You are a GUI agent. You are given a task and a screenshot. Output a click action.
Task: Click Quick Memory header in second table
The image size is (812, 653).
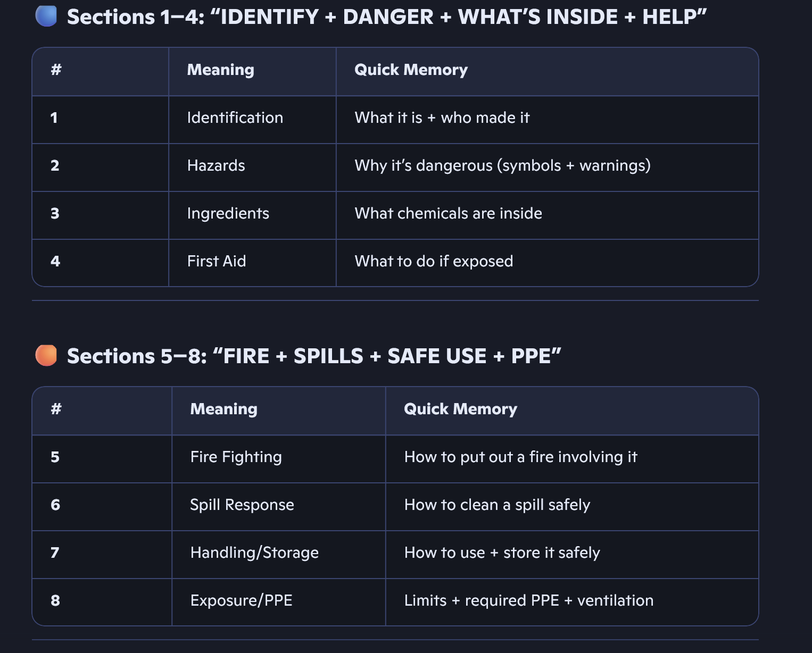click(460, 409)
